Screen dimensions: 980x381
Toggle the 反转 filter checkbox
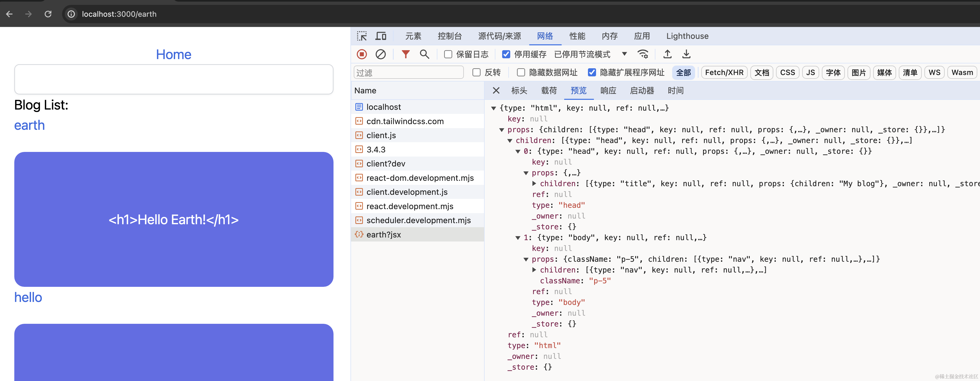click(476, 72)
